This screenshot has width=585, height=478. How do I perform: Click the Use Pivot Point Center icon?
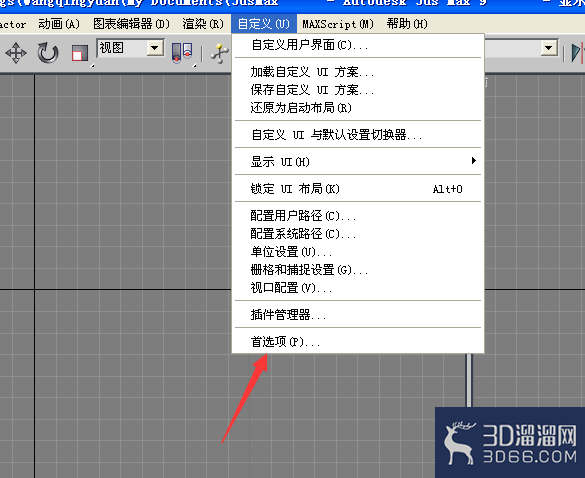182,53
